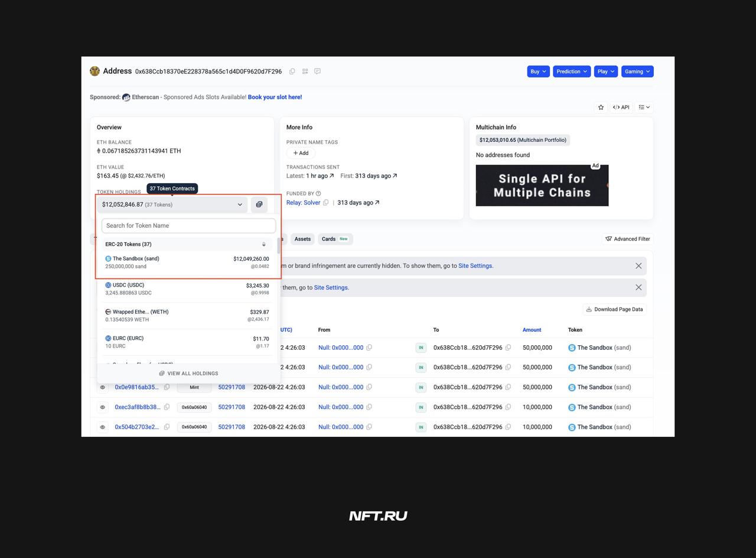This screenshot has width=756, height=558.
Task: Open transaction hash 0x0e9816ab35...
Action: point(137,387)
